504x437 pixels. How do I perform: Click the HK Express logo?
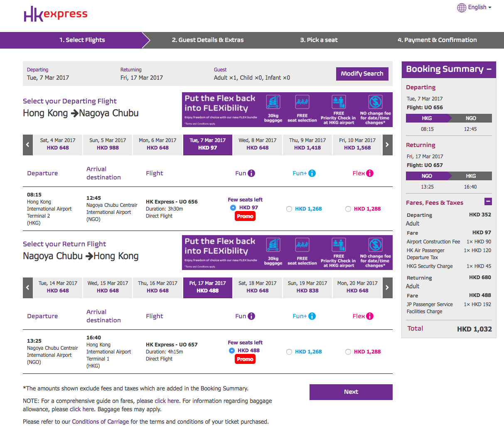click(x=56, y=14)
